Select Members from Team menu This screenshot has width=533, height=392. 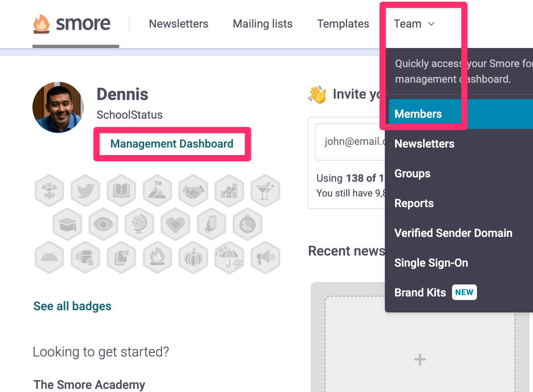click(x=418, y=114)
